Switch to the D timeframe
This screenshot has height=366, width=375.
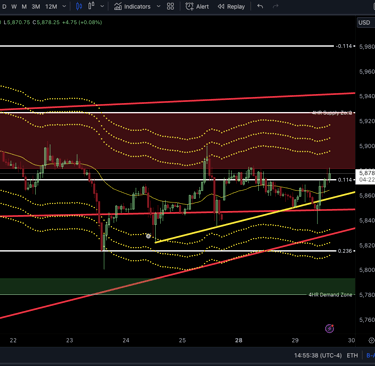point(4,6)
